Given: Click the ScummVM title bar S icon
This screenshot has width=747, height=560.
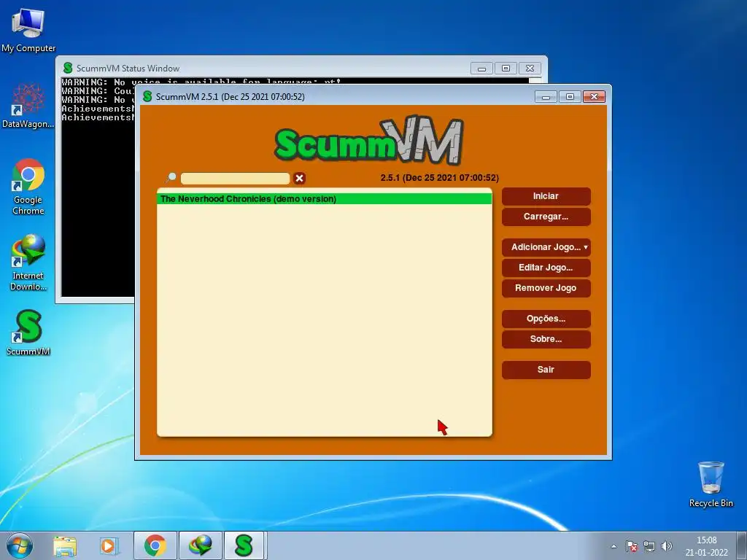Looking at the screenshot, I should 147,97.
